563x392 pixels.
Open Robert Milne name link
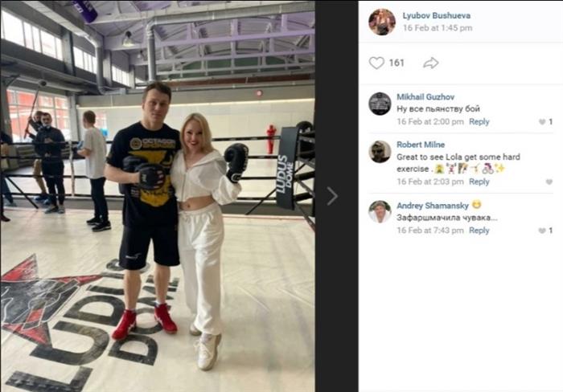[421, 145]
